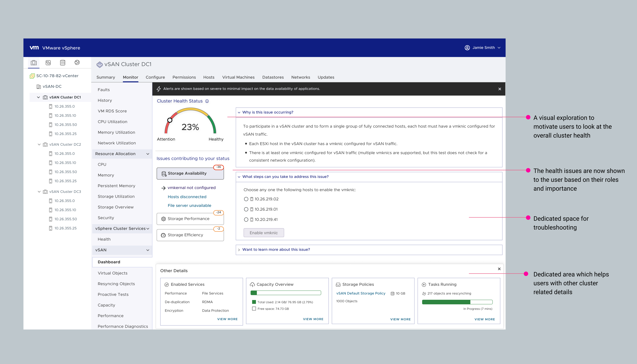The width and height of the screenshot is (637, 364).
Task: Click the Capacity Overview cloud icon
Action: 252,285
